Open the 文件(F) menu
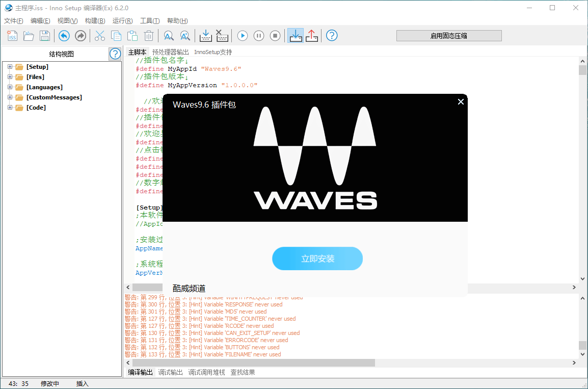The image size is (588, 389). 13,20
